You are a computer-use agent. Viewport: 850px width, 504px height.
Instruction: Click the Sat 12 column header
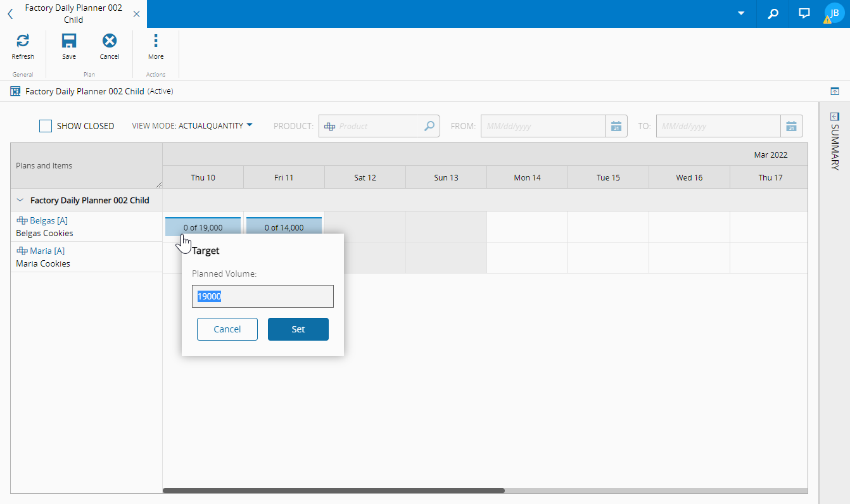pyautogui.click(x=365, y=177)
